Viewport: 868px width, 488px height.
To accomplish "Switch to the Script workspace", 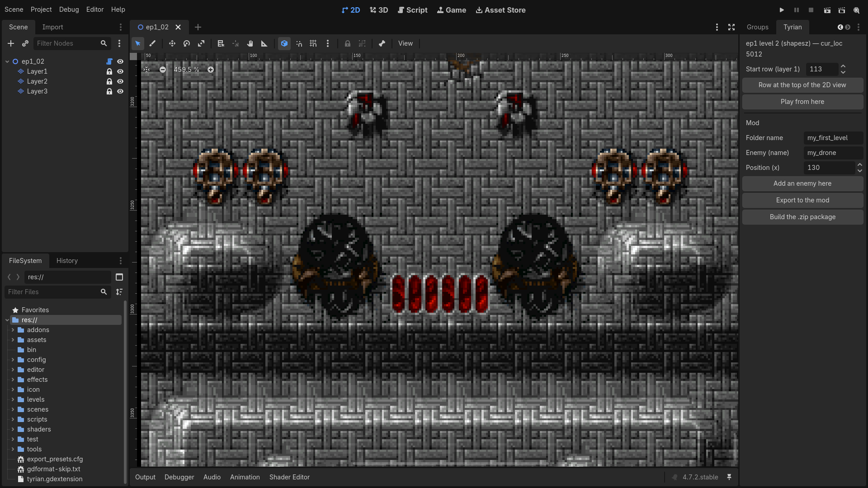I will click(x=412, y=10).
